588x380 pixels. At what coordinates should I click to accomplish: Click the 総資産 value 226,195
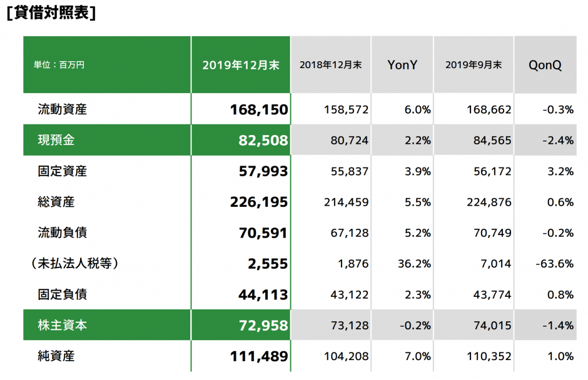point(259,202)
